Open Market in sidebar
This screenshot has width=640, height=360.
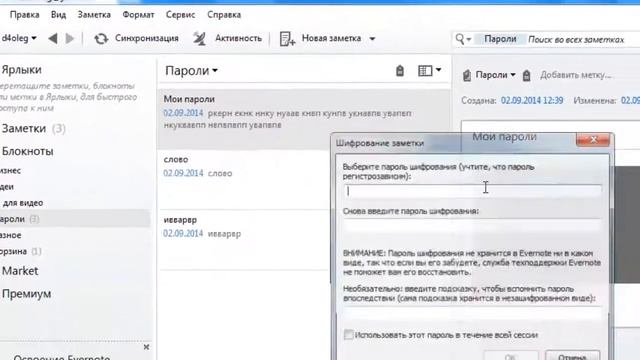pos(20,271)
